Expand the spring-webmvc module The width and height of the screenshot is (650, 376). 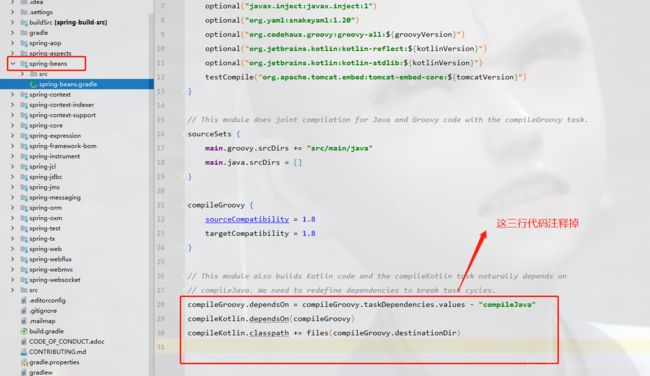coord(12,269)
